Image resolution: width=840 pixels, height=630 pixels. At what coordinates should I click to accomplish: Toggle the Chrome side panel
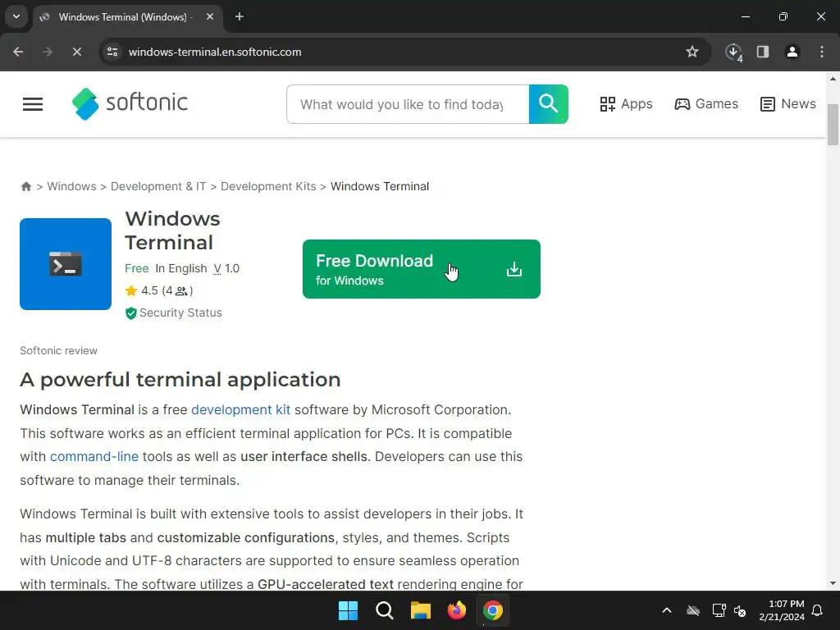763,52
